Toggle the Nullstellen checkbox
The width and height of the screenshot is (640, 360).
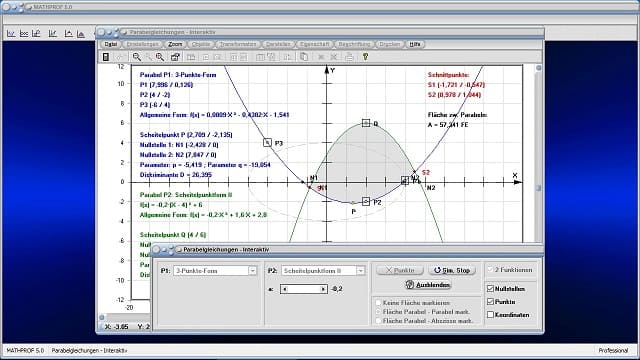pyautogui.click(x=491, y=289)
